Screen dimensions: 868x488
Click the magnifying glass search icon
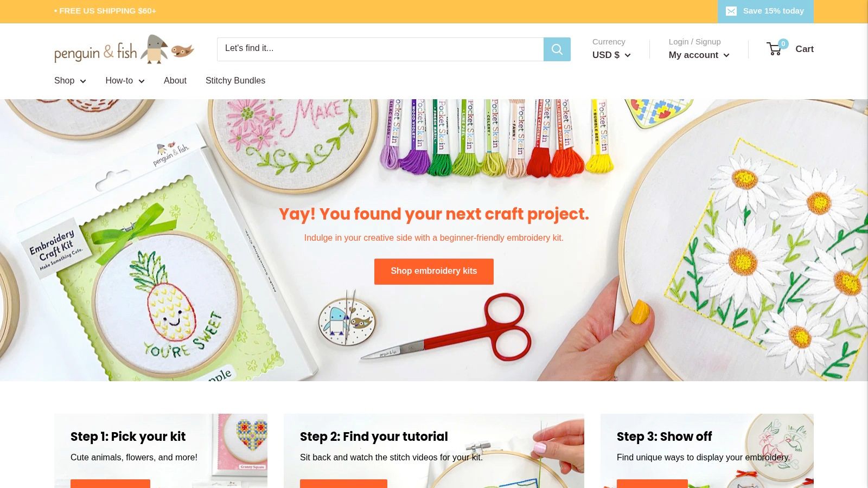557,49
